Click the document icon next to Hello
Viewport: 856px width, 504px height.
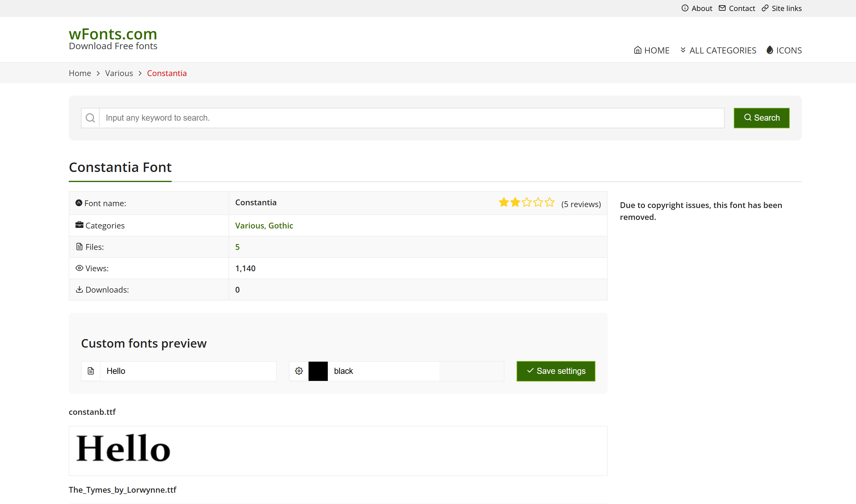click(91, 371)
